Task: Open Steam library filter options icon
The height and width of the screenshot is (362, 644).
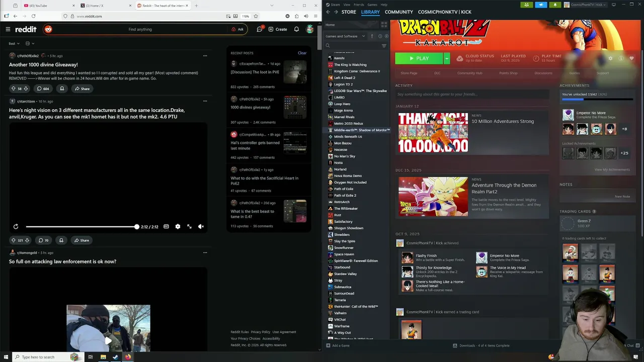Action: pyautogui.click(x=384, y=46)
